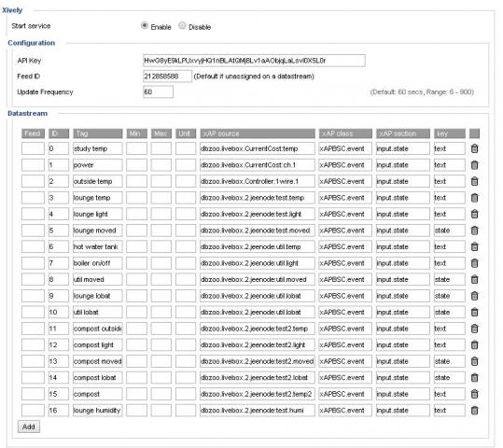Delete the lounge humidity datastream row
This screenshot has height=448, width=503.
tap(474, 411)
